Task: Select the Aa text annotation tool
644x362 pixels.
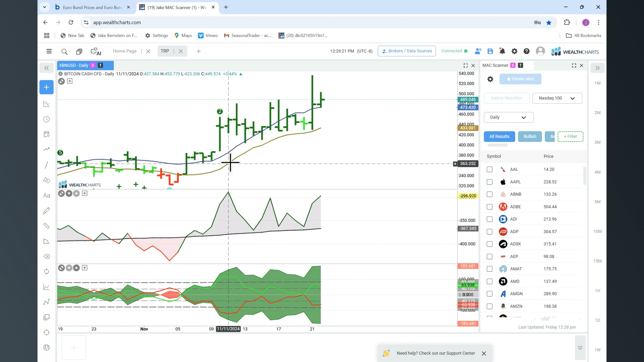Action: click(x=47, y=195)
